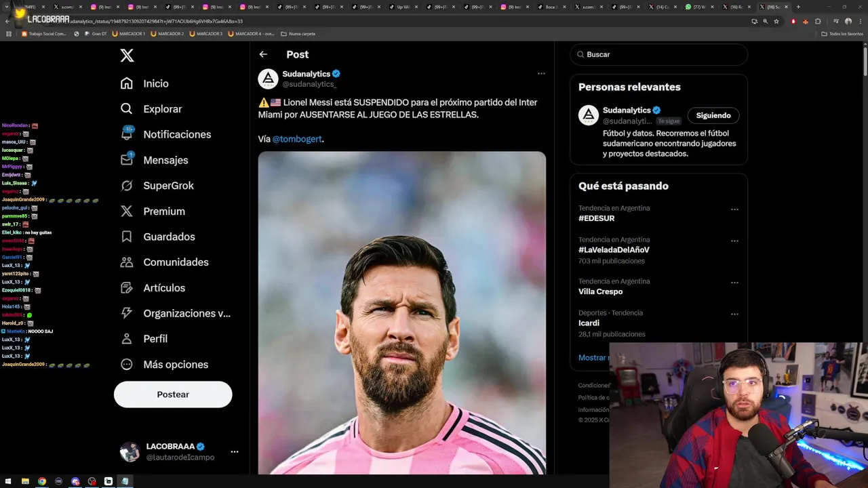Open the Nueva carpeta bookmark folder

[298, 34]
